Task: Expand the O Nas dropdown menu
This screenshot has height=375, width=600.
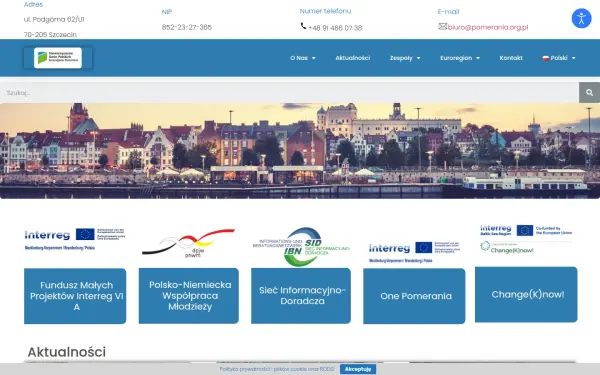Action: point(303,58)
